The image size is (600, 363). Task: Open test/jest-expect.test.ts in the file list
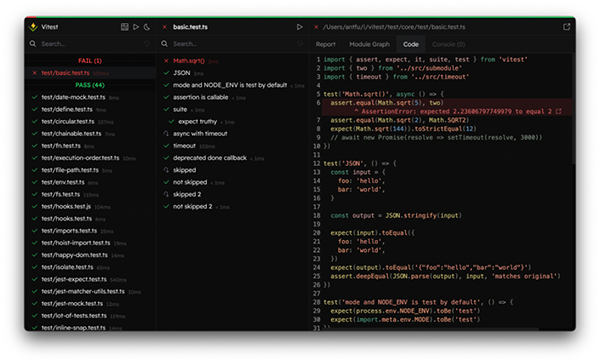point(90,279)
